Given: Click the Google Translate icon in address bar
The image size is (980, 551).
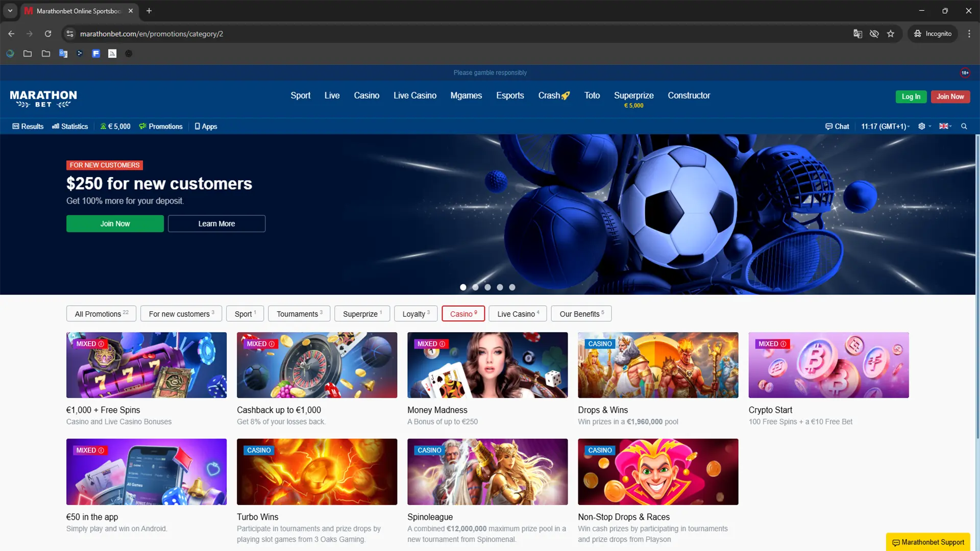Looking at the screenshot, I should click(857, 34).
